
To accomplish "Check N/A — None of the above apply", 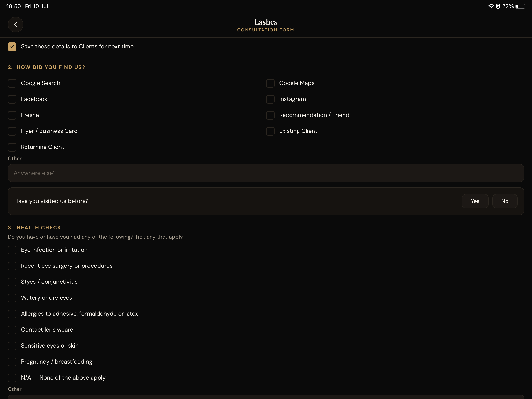I will pos(12,378).
